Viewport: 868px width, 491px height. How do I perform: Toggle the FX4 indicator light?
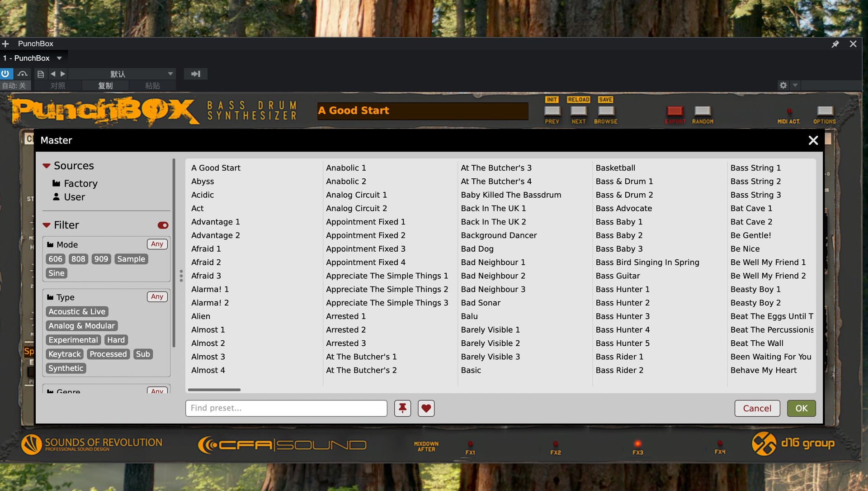click(x=720, y=444)
